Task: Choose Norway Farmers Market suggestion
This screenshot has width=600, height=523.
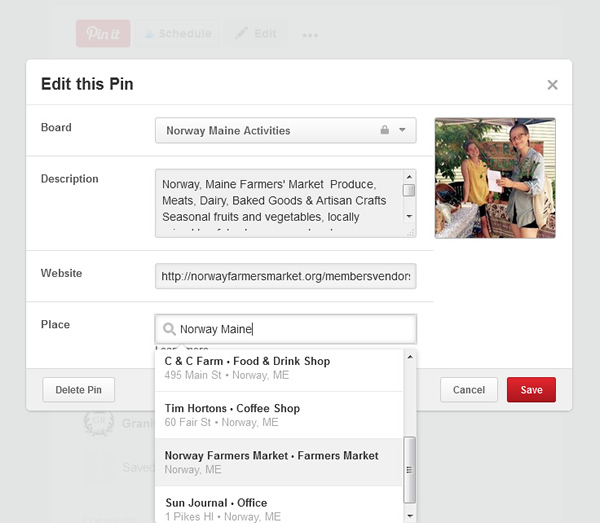Action: pos(279,462)
